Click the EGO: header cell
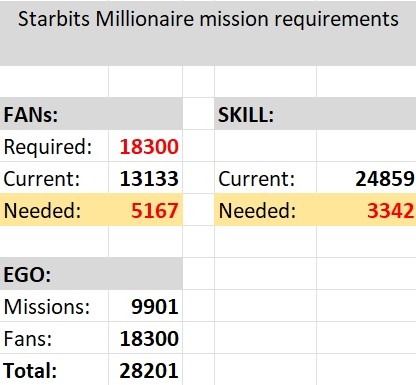The width and height of the screenshot is (416, 385). (91, 274)
